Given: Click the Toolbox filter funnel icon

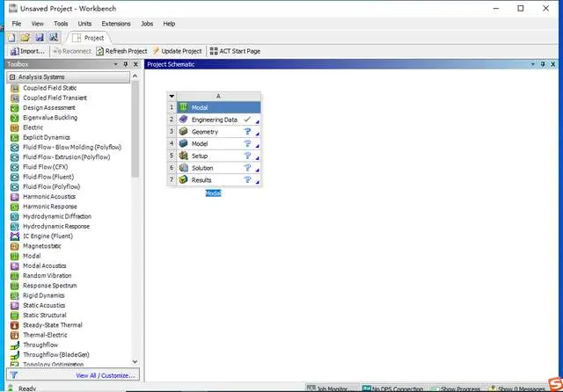Looking at the screenshot, I should click(14, 375).
